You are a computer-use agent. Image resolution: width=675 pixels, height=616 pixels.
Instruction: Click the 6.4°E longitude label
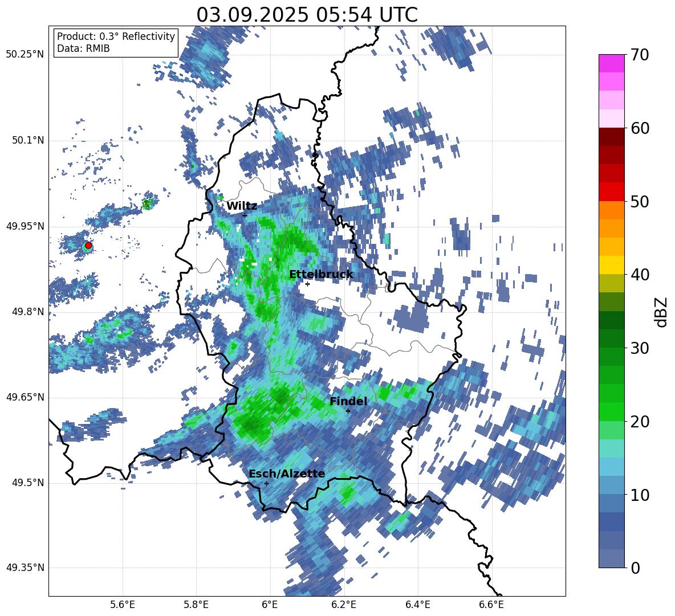click(x=417, y=605)
